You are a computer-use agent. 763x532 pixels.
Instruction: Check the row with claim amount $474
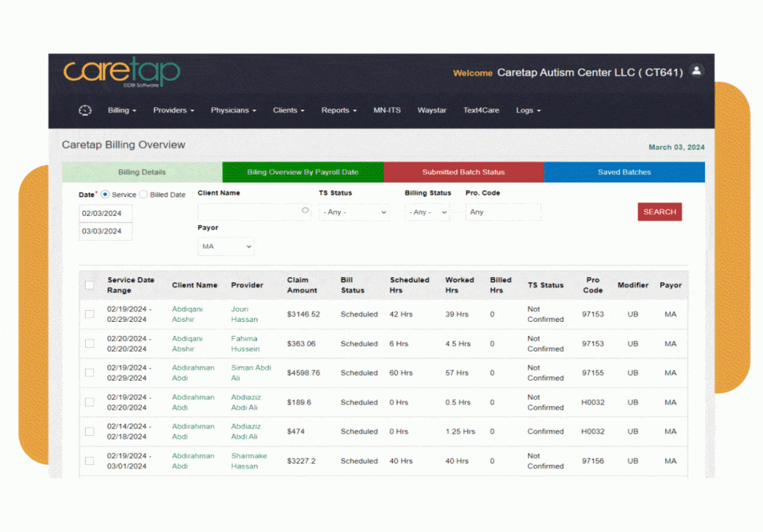89,431
